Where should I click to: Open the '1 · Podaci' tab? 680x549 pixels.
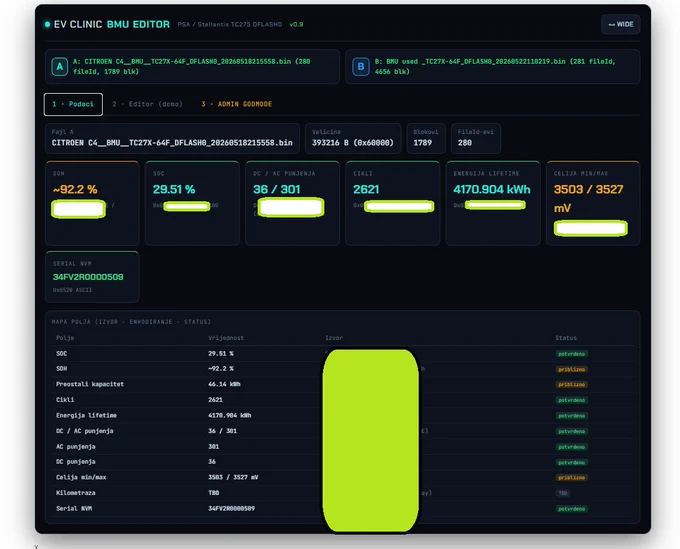pos(73,104)
